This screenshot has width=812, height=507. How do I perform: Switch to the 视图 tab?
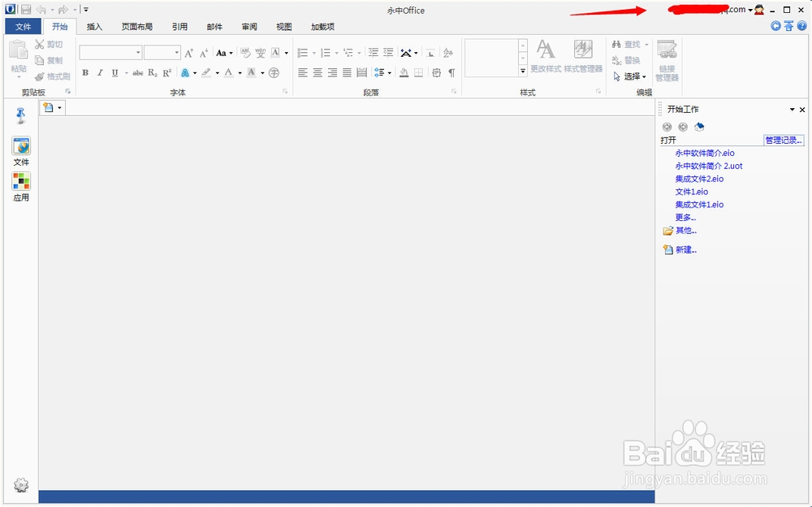(283, 27)
